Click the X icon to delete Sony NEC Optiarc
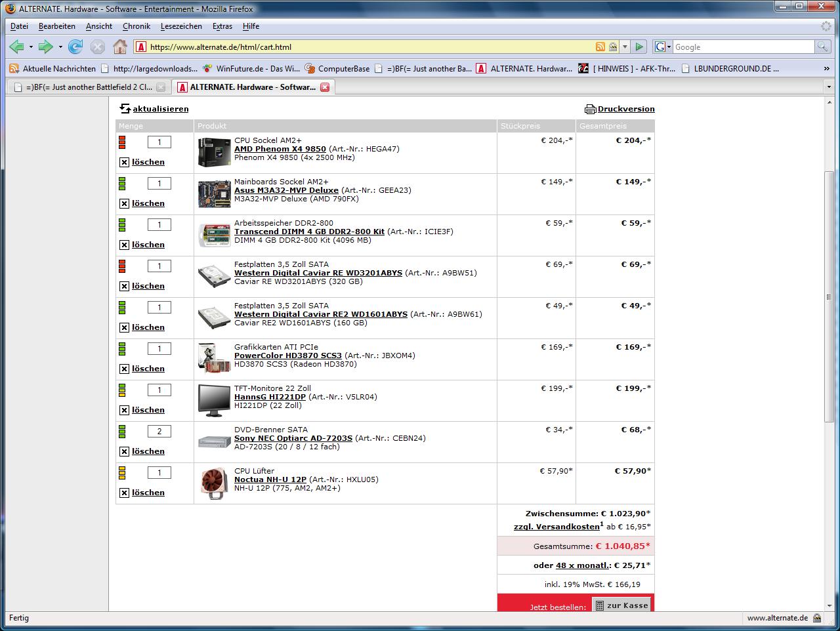The height and width of the screenshot is (631, 840). point(124,451)
